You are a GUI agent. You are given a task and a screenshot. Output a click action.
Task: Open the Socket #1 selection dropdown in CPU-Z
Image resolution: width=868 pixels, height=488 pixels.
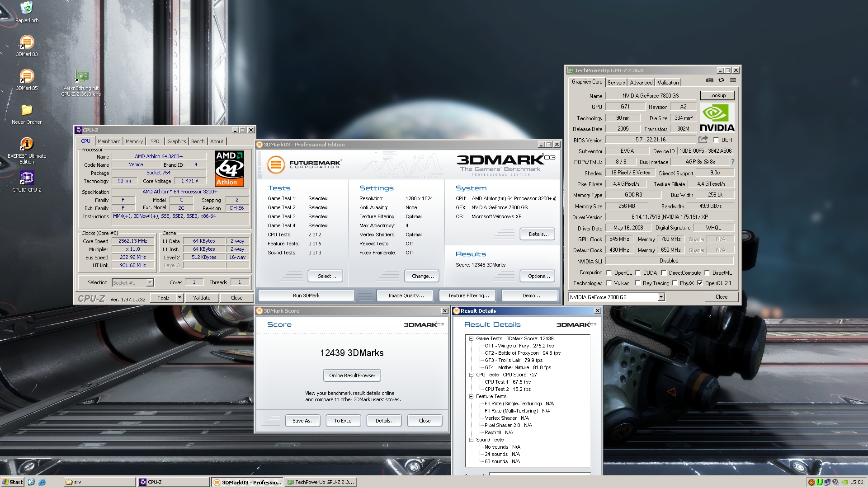pos(150,282)
